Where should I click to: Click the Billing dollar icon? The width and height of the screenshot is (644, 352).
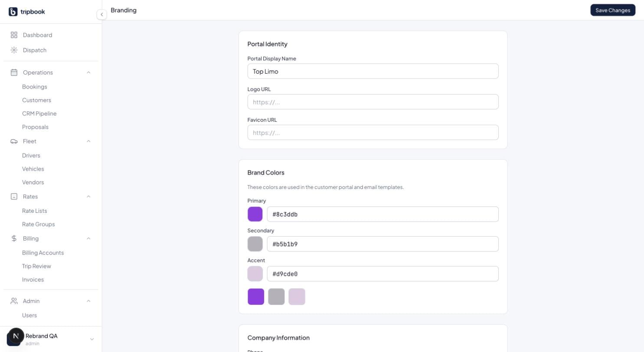pos(14,238)
